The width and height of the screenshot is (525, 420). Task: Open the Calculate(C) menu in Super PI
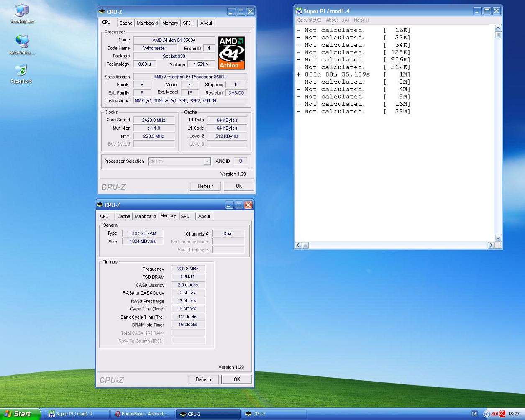coord(309,20)
